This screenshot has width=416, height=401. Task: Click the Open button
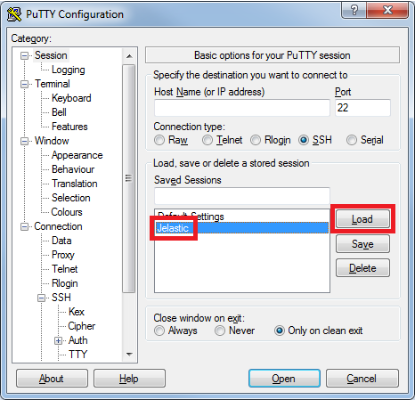tap(284, 379)
